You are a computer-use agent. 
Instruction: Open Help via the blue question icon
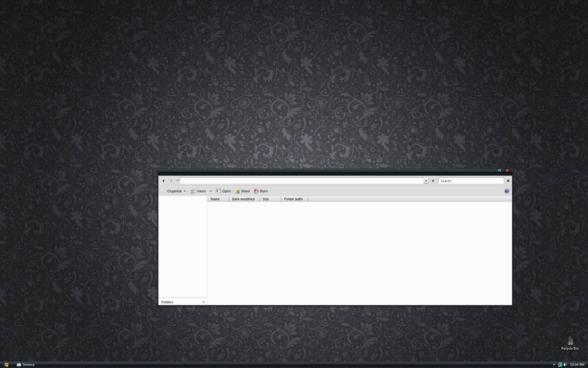[x=506, y=191]
